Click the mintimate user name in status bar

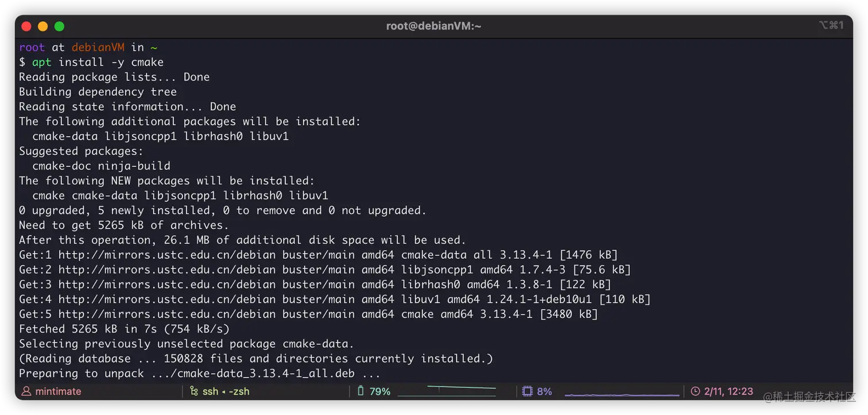tap(58, 391)
